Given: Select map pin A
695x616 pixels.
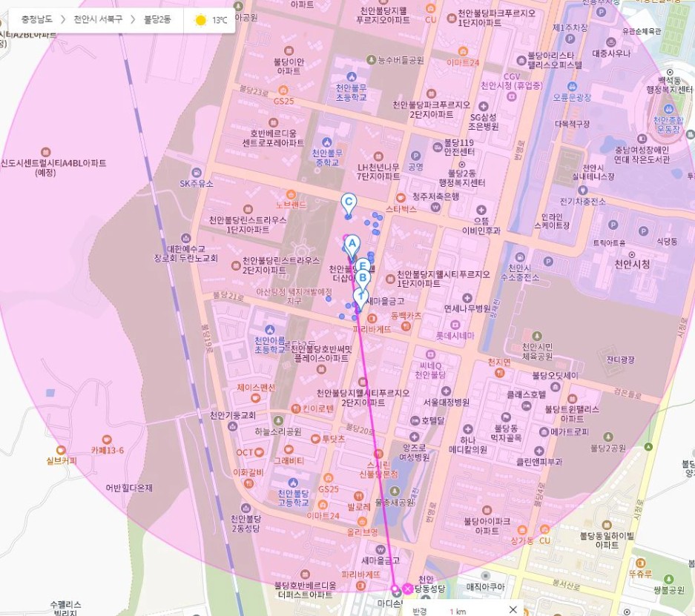Looking at the screenshot, I should 352,246.
